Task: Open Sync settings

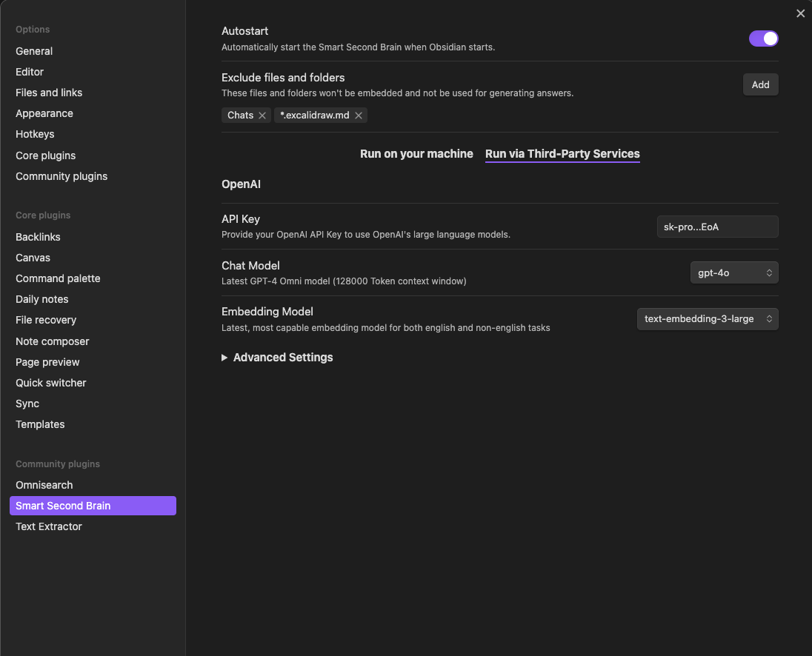Action: point(27,404)
